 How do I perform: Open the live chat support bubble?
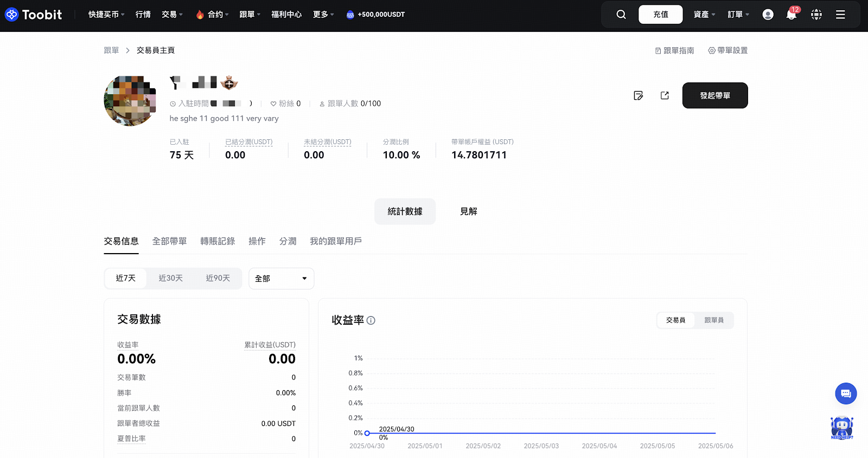click(x=846, y=394)
